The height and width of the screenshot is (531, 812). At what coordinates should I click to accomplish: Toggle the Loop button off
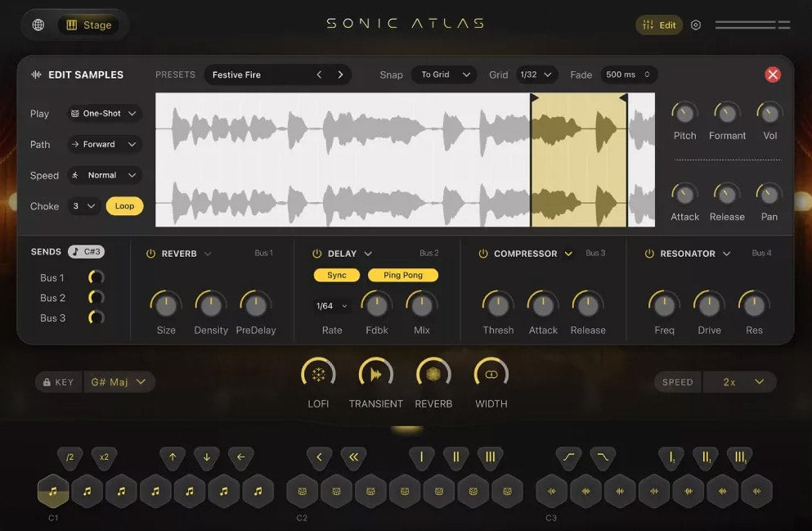click(124, 206)
